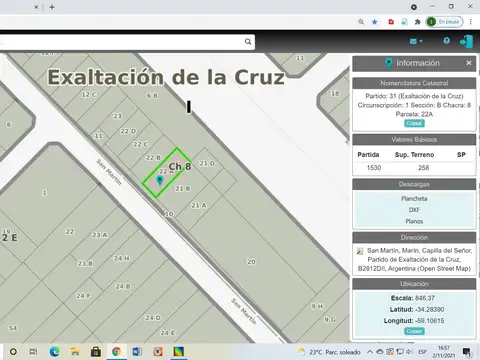Click the Partida value 1530
The height and width of the screenshot is (360, 480).
pos(374,168)
